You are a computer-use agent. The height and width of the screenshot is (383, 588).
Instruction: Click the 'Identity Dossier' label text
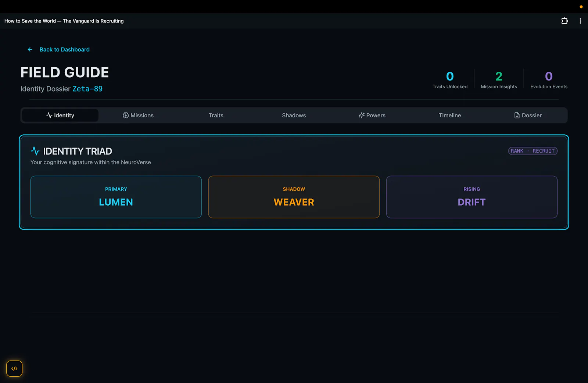coord(46,89)
